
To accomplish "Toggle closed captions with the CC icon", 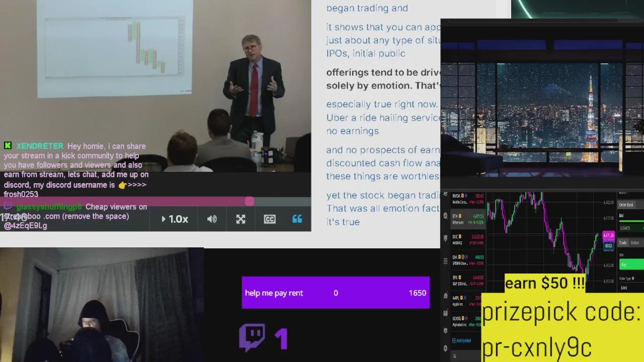I will coord(270,219).
